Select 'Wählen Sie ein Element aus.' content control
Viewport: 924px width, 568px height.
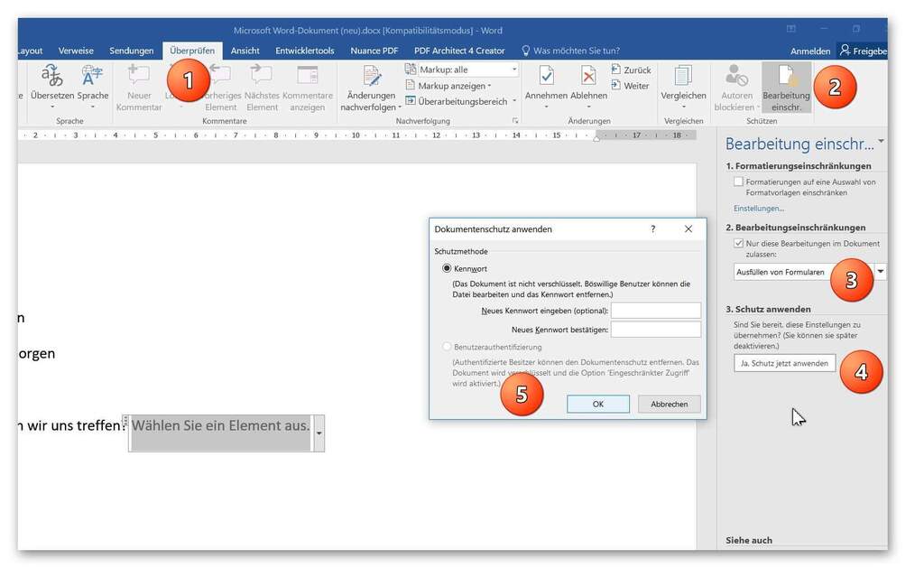(220, 433)
